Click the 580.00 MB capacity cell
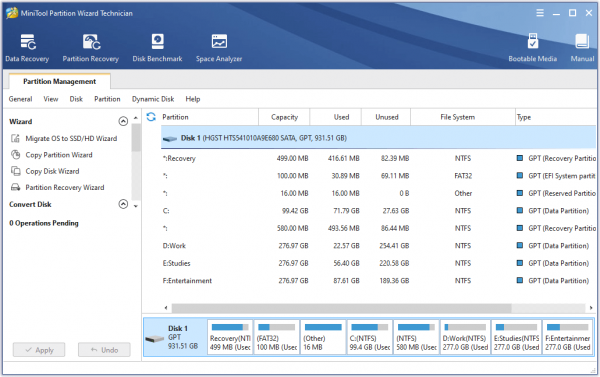The height and width of the screenshot is (377, 600). click(292, 228)
